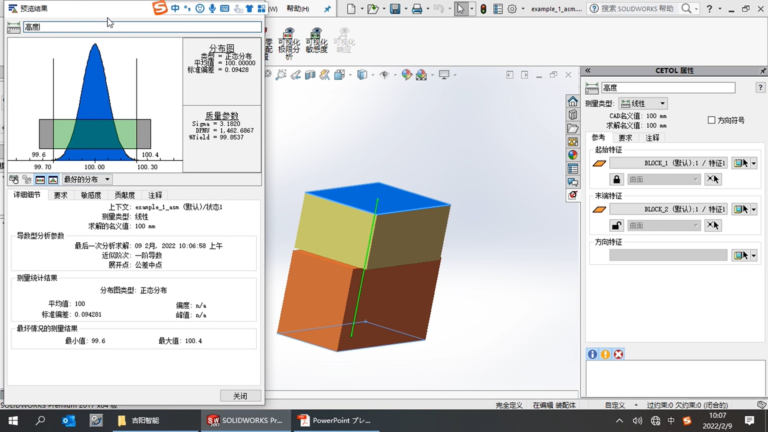Select 起始特征 feature pick button
The height and width of the screenshot is (432, 768).
tap(741, 163)
